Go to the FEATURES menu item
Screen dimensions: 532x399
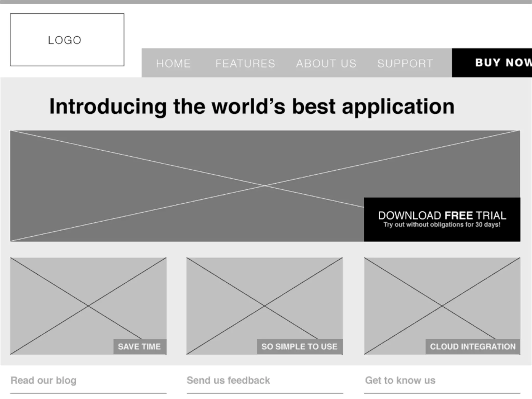point(245,63)
